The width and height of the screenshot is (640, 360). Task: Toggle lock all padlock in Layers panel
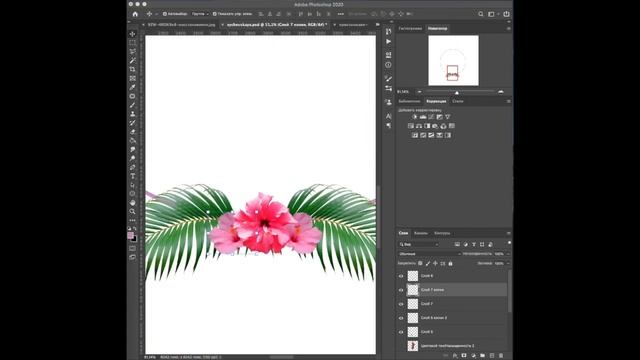coord(450,264)
